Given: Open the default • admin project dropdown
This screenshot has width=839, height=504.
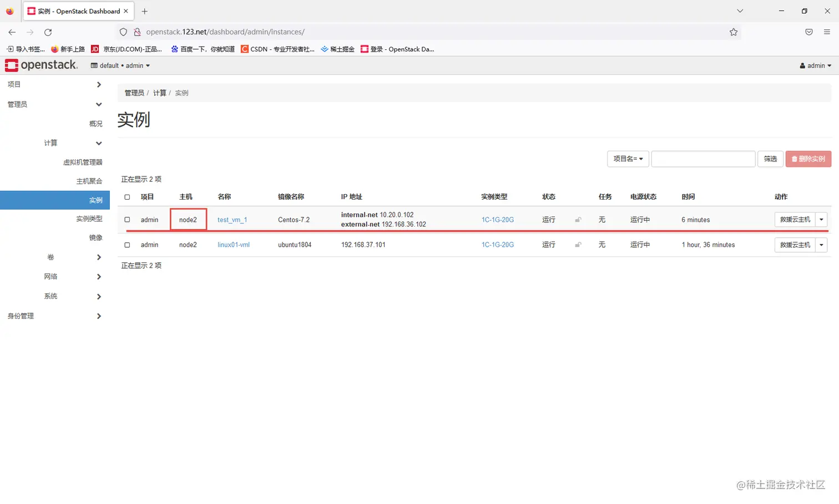Looking at the screenshot, I should click(120, 66).
